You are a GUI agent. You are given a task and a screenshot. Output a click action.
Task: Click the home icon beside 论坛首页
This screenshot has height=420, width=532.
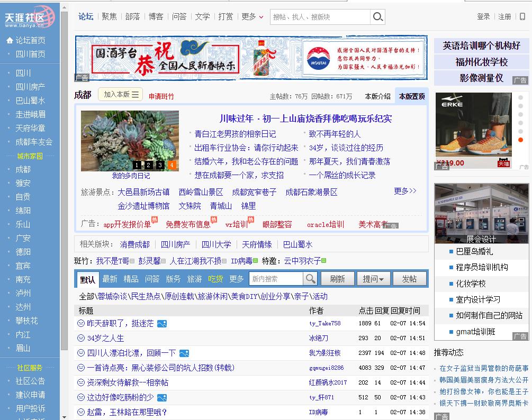[x=10, y=40]
